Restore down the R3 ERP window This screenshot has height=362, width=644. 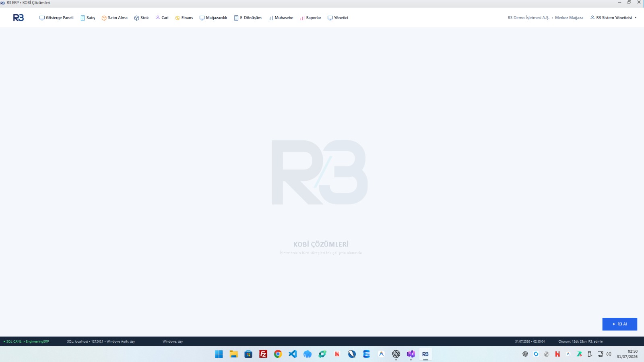click(x=629, y=2)
